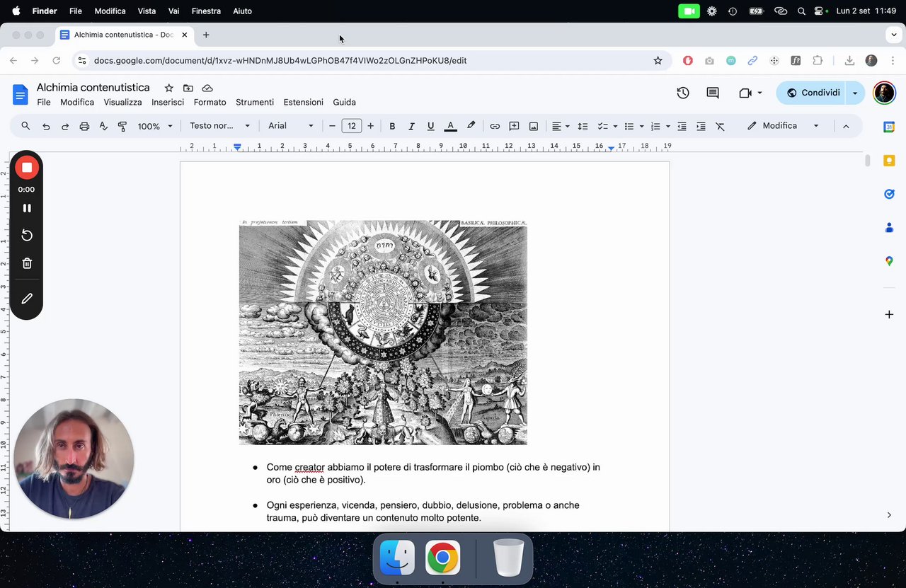Pick a text color

(x=450, y=126)
